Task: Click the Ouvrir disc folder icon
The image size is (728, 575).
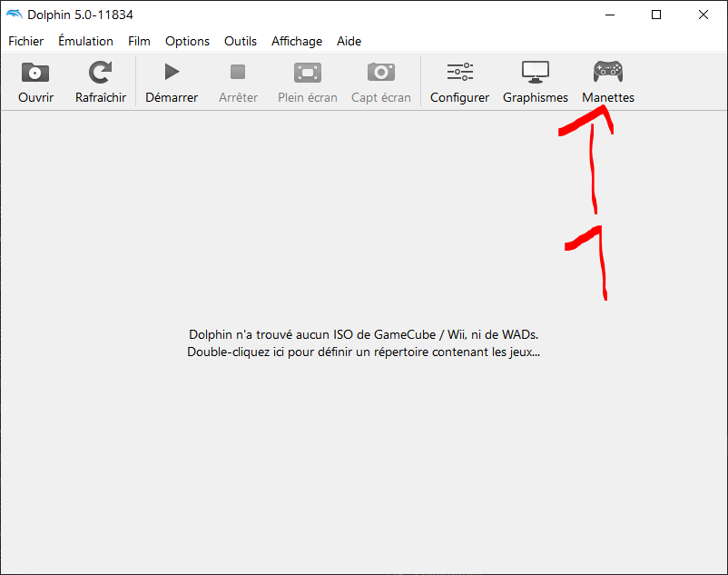Action: 35,73
